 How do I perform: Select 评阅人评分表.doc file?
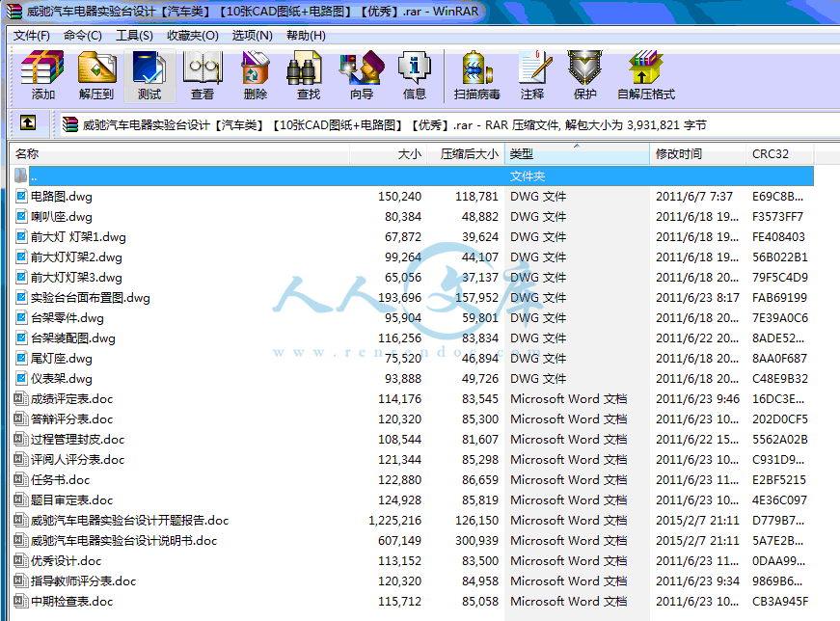tap(77, 460)
